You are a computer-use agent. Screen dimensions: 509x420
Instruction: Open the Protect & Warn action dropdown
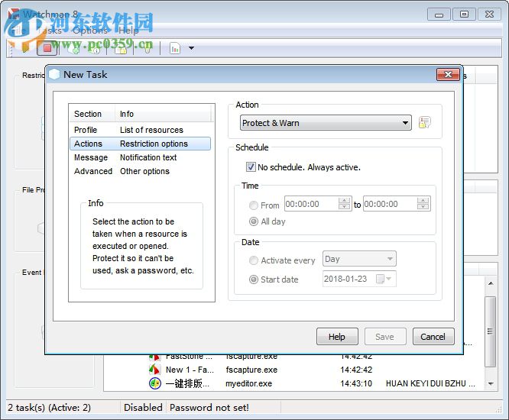coord(326,123)
